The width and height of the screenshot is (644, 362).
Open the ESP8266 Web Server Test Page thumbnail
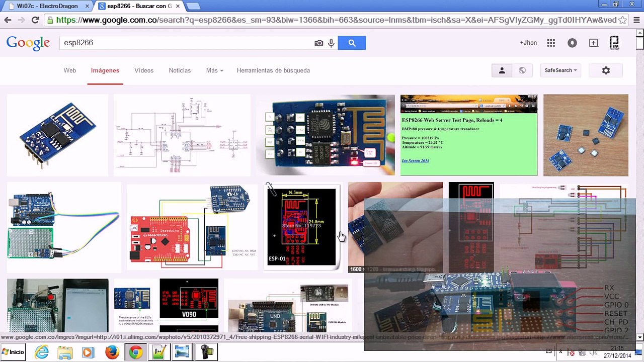(468, 135)
